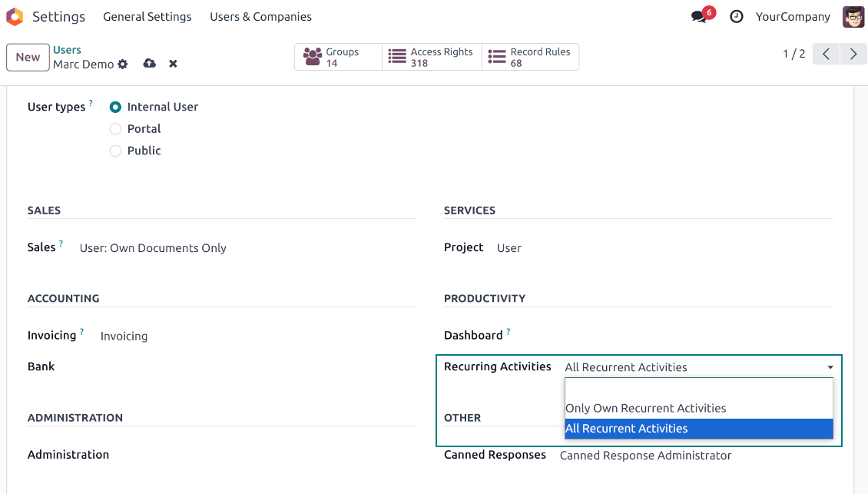Viewport: 868px width, 494px height.
Task: Discard changes with the X icon
Action: [174, 64]
